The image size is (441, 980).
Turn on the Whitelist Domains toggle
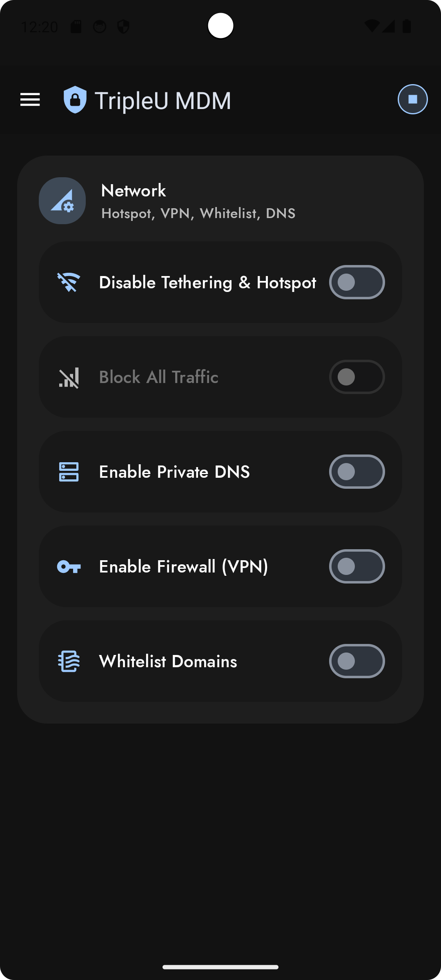coord(356,661)
